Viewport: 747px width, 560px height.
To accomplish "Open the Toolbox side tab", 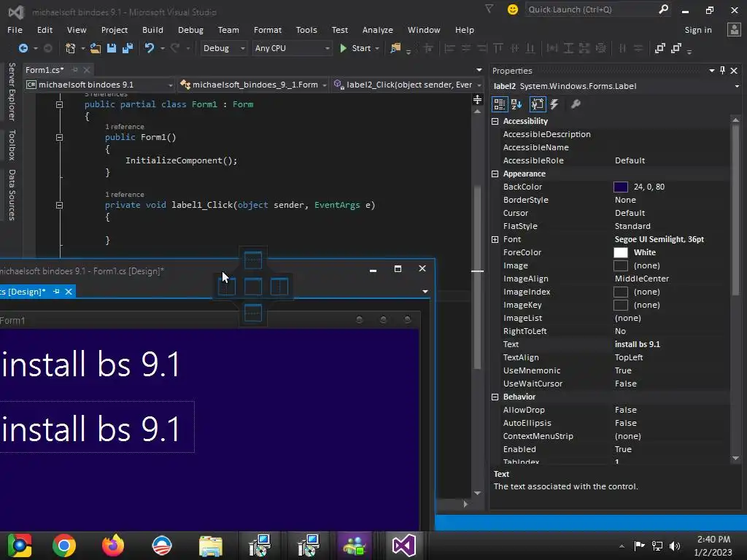I will point(12,145).
